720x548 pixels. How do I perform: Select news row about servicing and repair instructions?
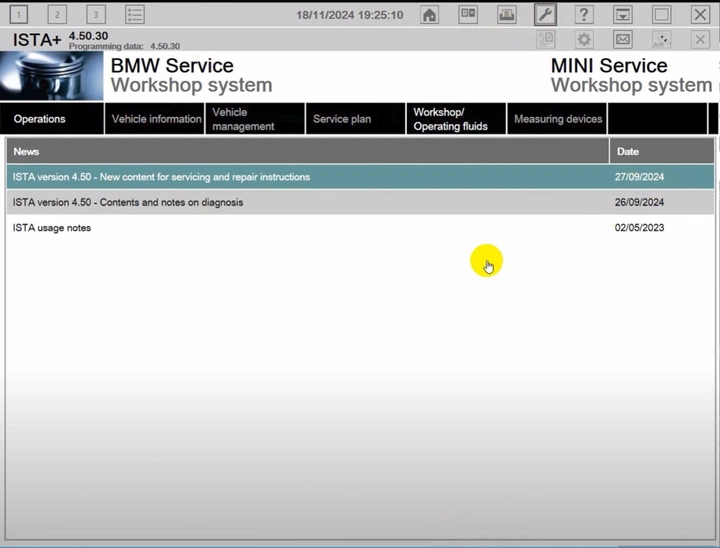pos(360,177)
